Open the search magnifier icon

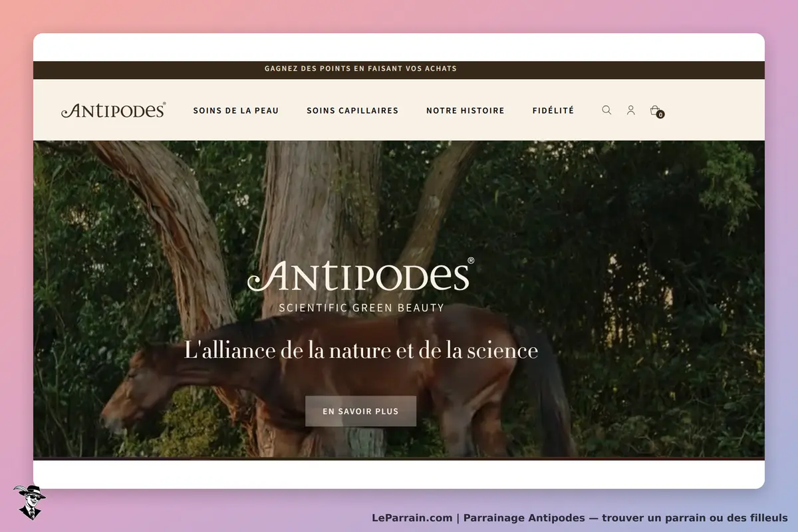click(606, 110)
